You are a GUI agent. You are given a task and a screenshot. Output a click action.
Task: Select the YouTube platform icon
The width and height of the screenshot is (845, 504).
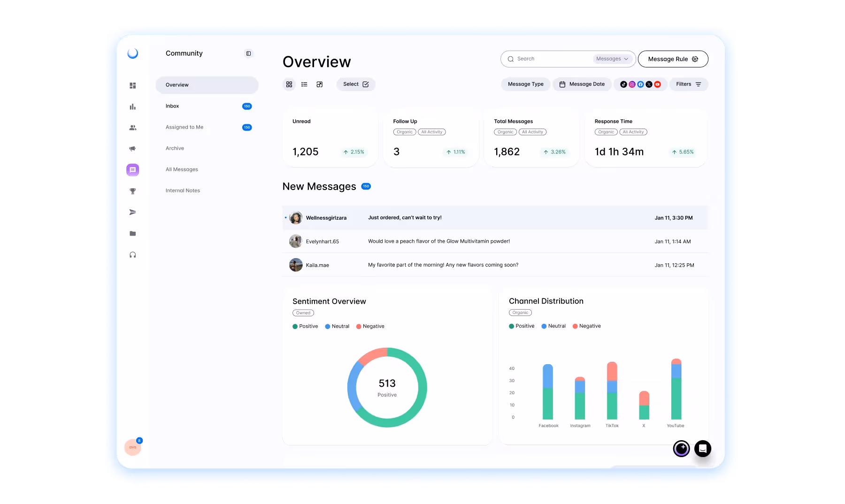(658, 84)
